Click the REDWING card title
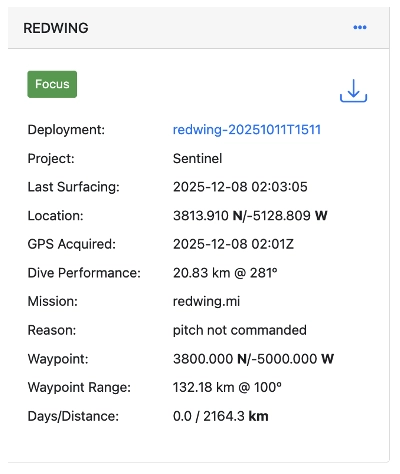Image resolution: width=400 pixels, height=474 pixels. click(56, 28)
